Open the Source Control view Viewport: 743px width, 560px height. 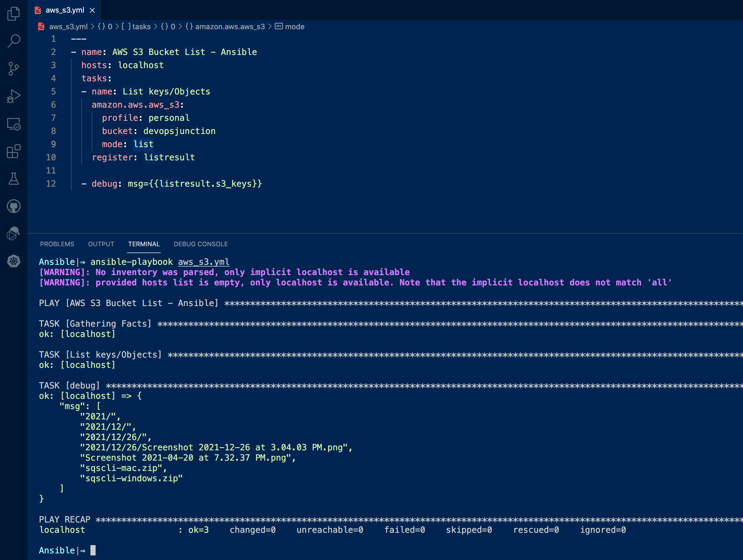[x=13, y=69]
